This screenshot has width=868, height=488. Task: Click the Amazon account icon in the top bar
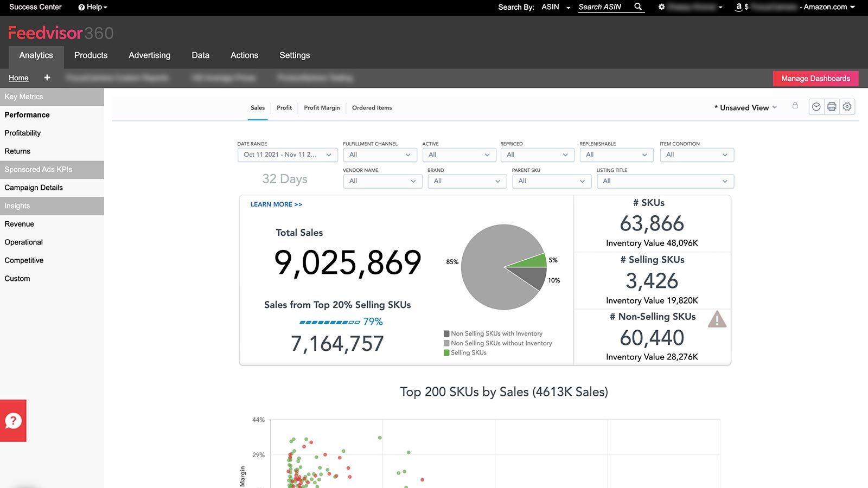(x=738, y=7)
